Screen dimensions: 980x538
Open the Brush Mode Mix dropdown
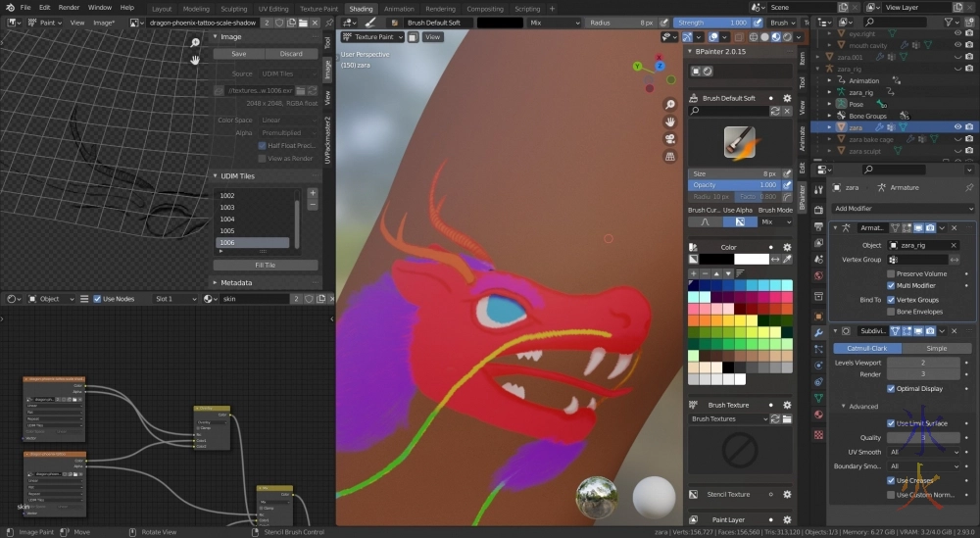pos(775,221)
